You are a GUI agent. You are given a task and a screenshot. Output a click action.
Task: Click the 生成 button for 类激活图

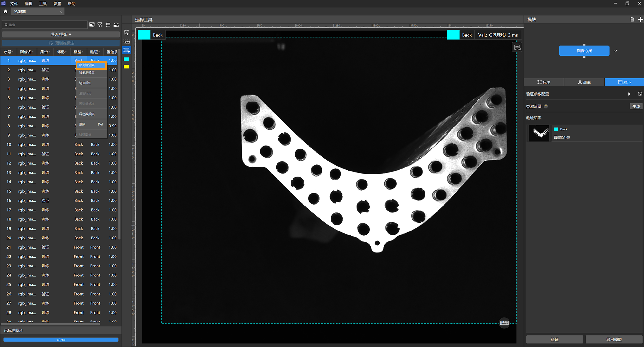[x=636, y=107]
